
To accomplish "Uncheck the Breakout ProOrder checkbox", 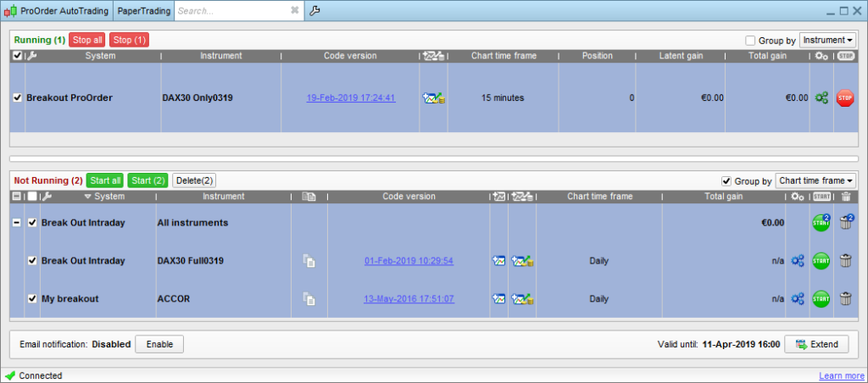I will pos(17,97).
